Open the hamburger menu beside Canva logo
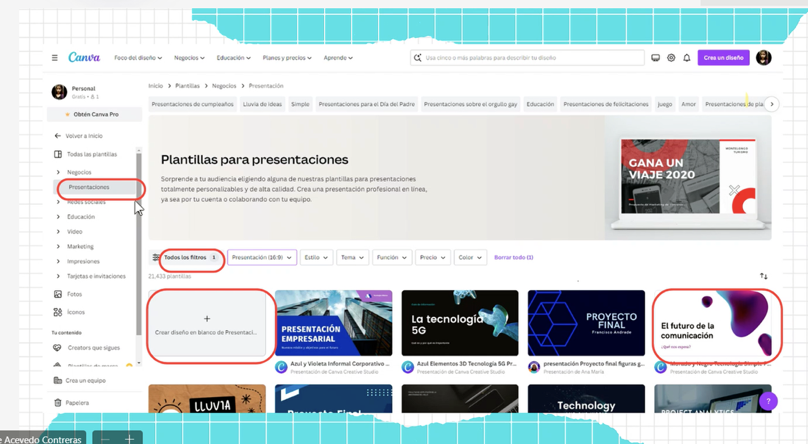 click(55, 58)
